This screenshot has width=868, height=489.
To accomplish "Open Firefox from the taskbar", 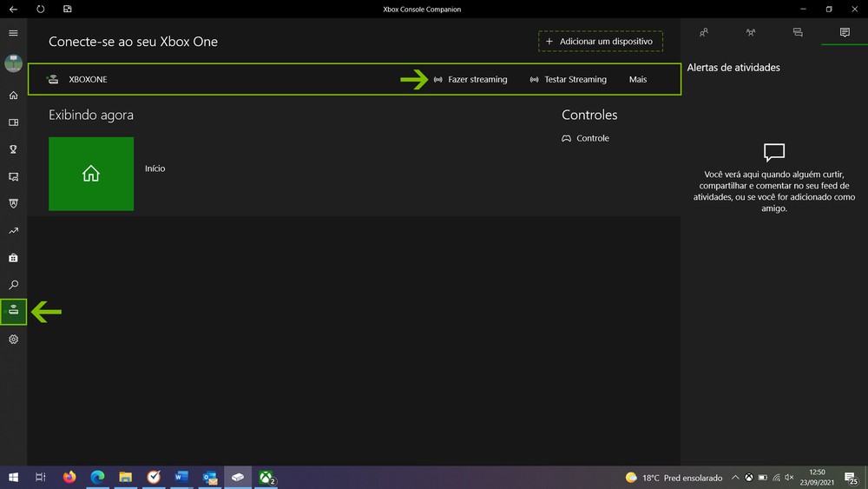I will (69, 477).
